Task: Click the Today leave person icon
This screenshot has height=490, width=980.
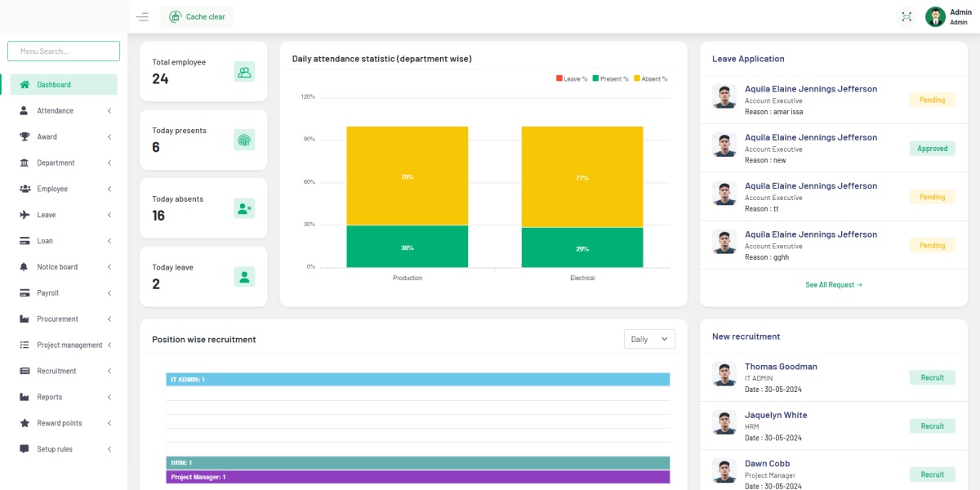Action: coord(244,276)
